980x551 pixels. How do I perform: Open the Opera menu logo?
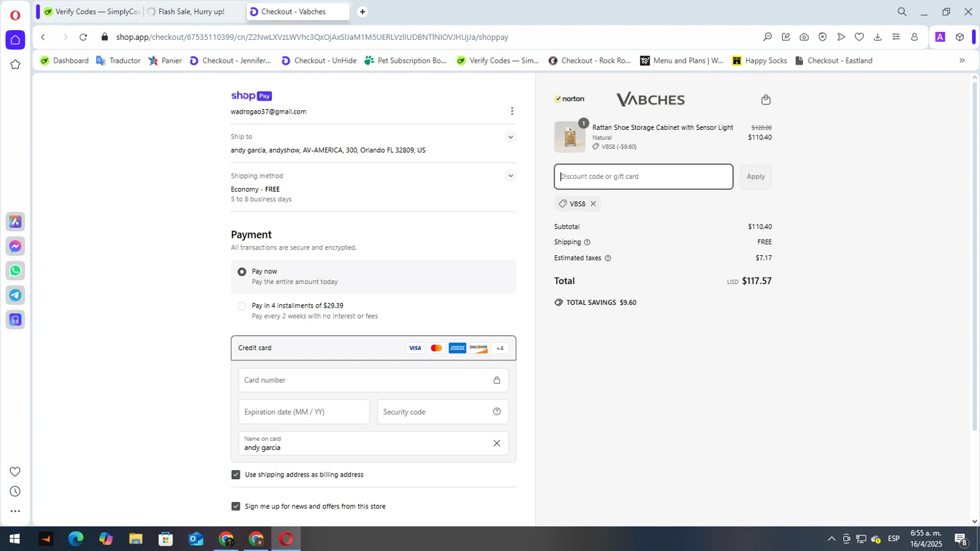pyautogui.click(x=15, y=14)
